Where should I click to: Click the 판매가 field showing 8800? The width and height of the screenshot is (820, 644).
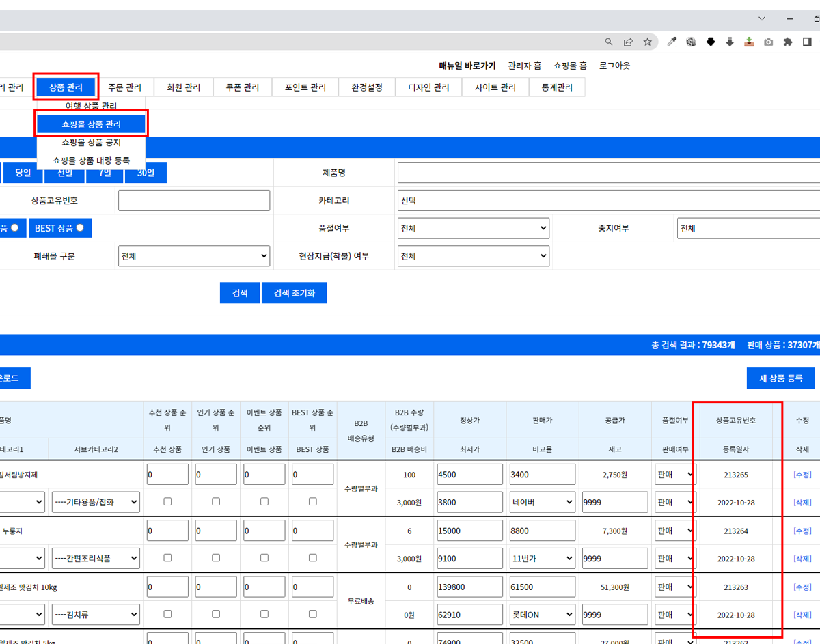[543, 530]
